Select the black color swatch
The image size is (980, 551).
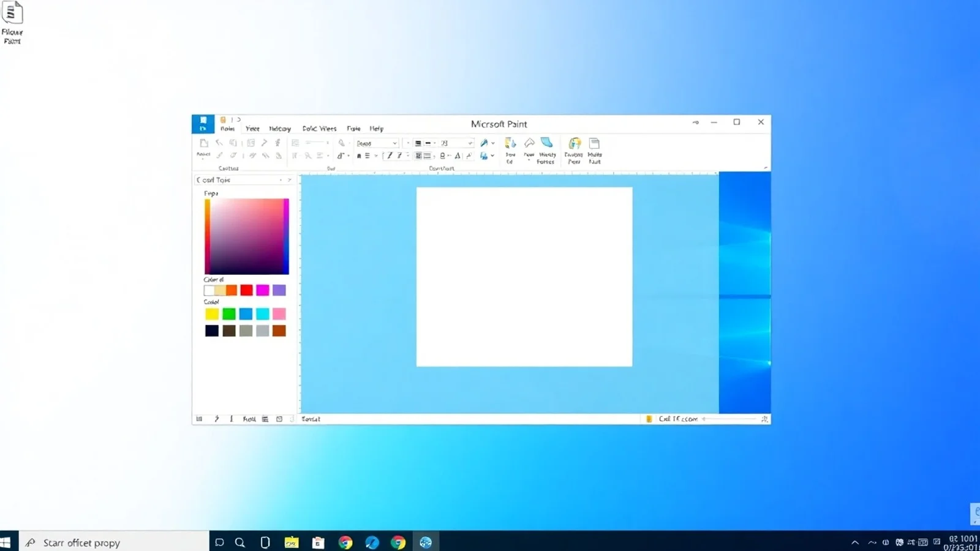pyautogui.click(x=212, y=331)
